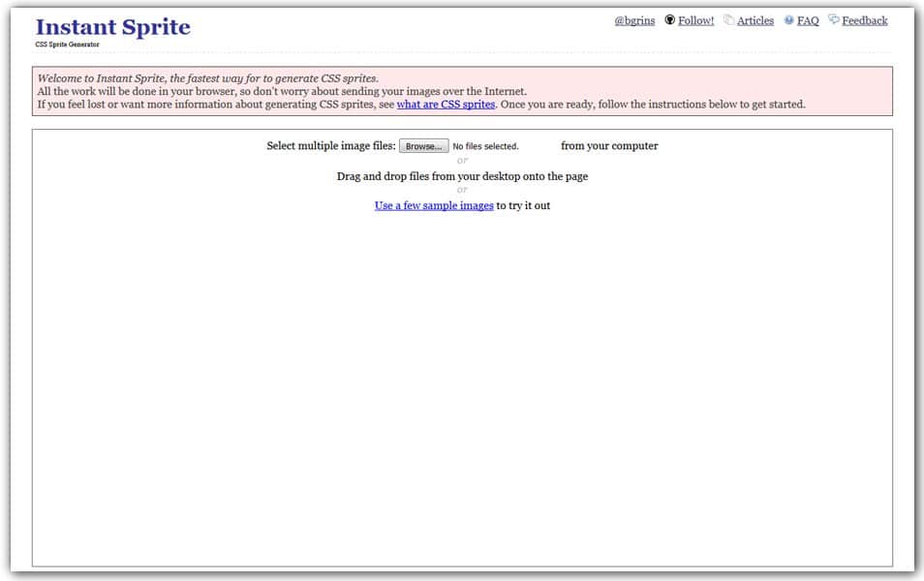
Task: Click the Instant Sprite title heading
Action: tap(113, 27)
